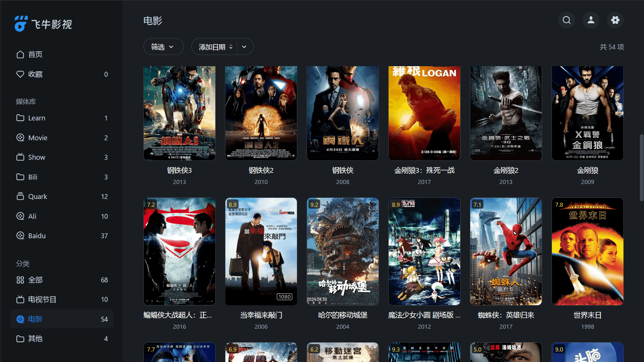
Task: Click the home icon beside 首页
Action: [20, 55]
